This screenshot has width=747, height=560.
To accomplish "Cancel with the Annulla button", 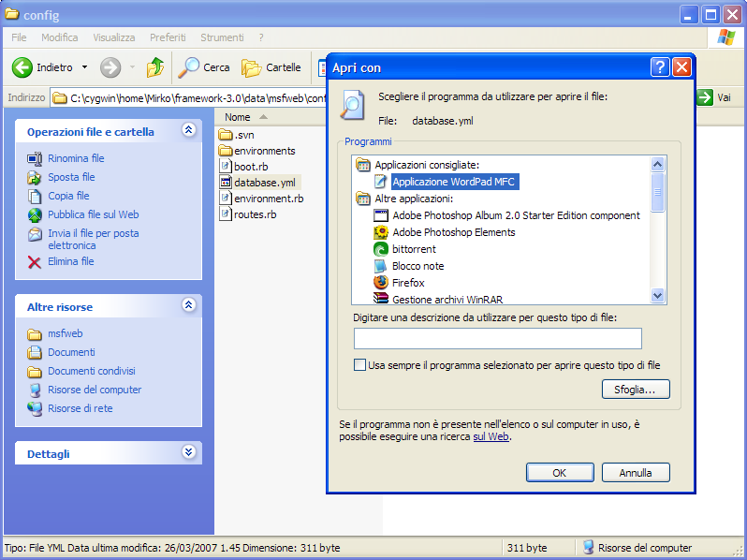I will point(636,473).
